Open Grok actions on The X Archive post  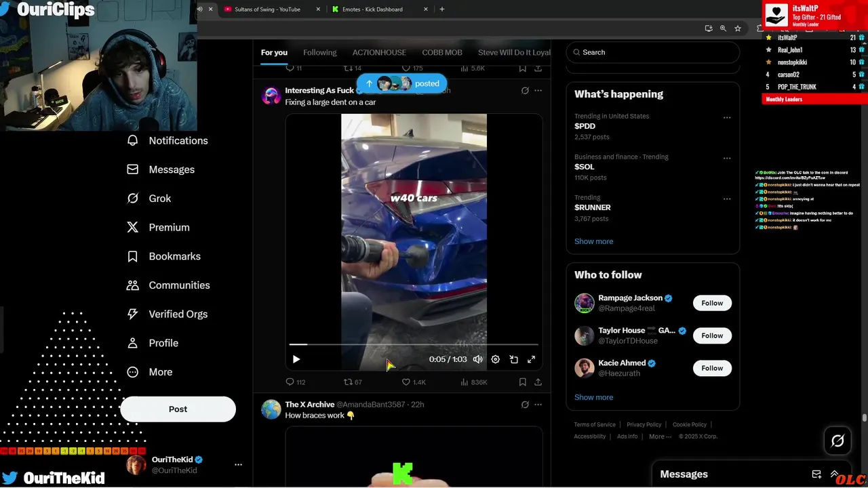pos(525,405)
